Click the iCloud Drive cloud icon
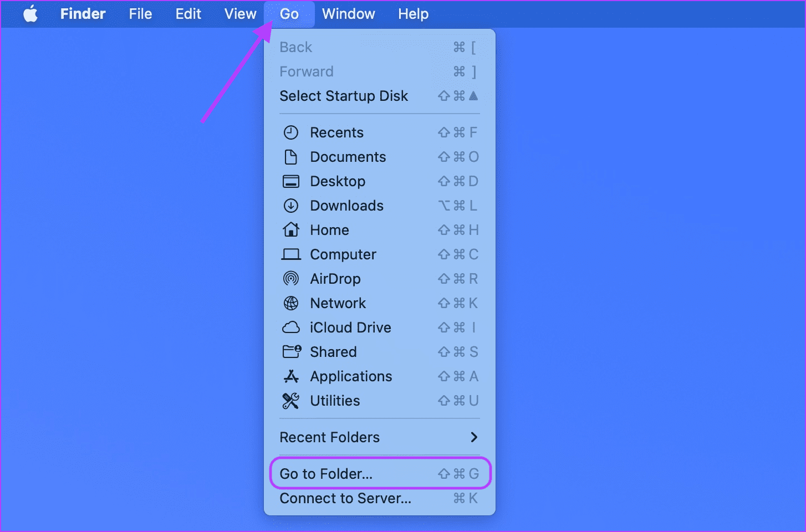The height and width of the screenshot is (532, 806). [291, 328]
